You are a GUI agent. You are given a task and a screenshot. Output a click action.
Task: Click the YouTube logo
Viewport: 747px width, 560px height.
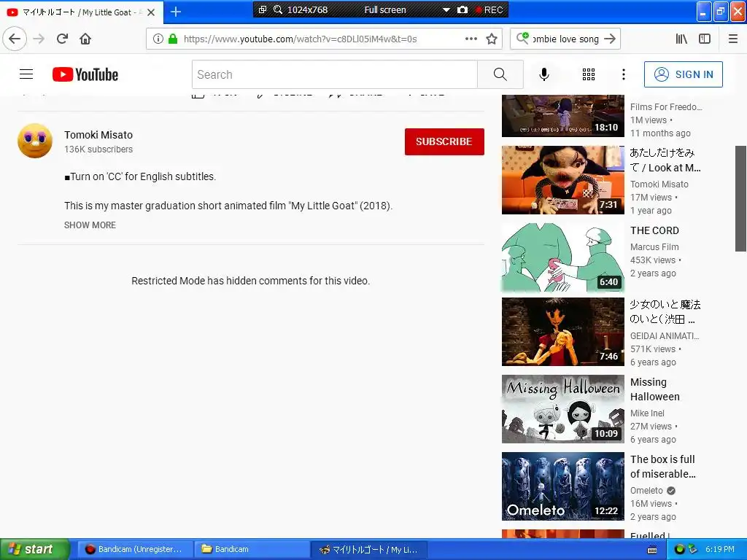coord(85,74)
